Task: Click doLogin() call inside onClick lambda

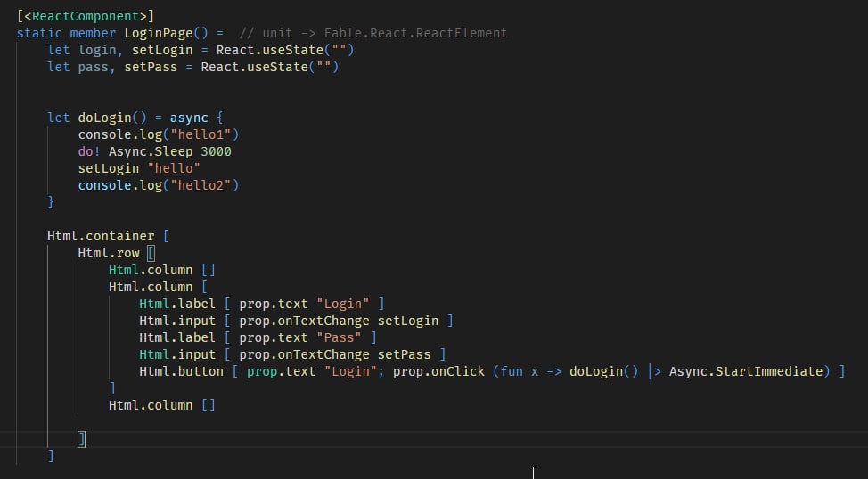Action: pos(604,371)
